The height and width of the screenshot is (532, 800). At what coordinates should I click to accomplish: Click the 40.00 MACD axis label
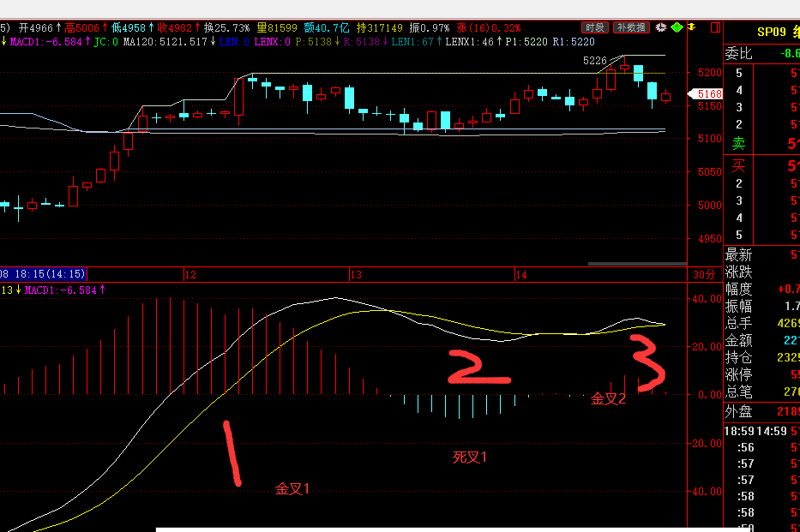click(x=707, y=299)
